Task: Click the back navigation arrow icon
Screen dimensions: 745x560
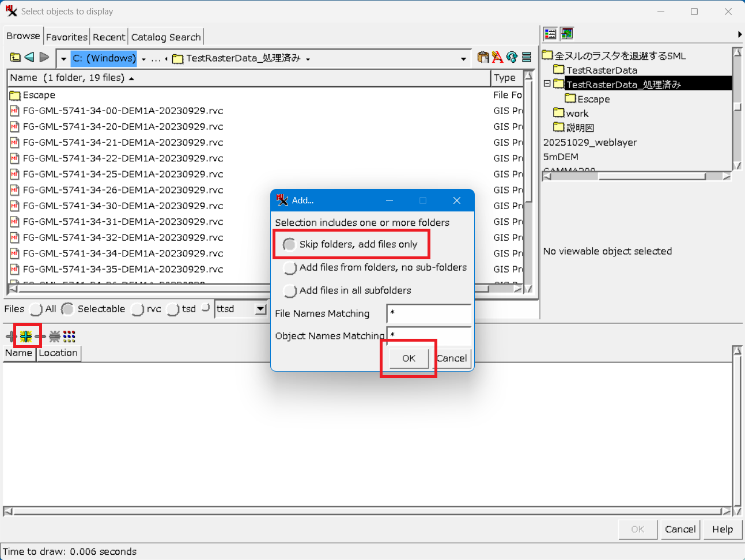Action: tap(29, 58)
